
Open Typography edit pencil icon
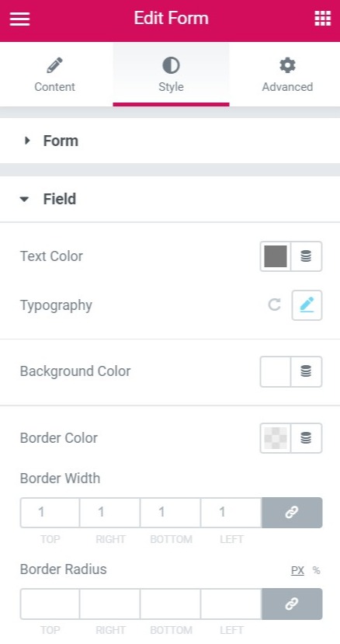(x=307, y=305)
